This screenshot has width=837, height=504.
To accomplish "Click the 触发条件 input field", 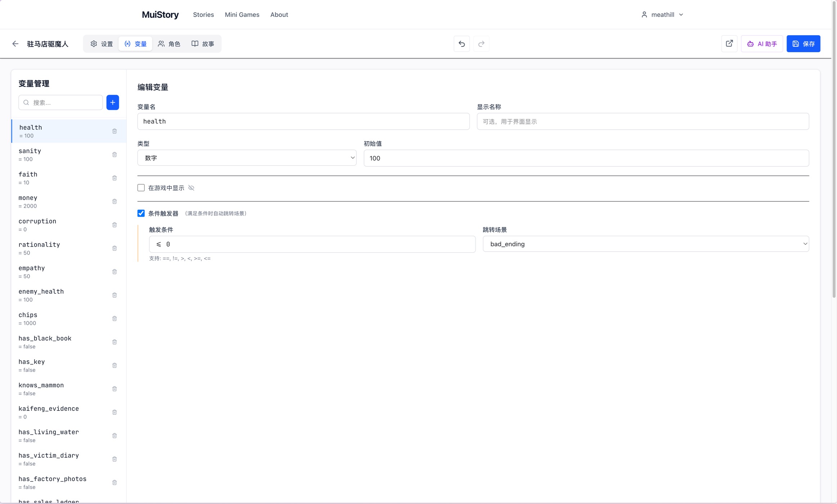I will point(312,244).
